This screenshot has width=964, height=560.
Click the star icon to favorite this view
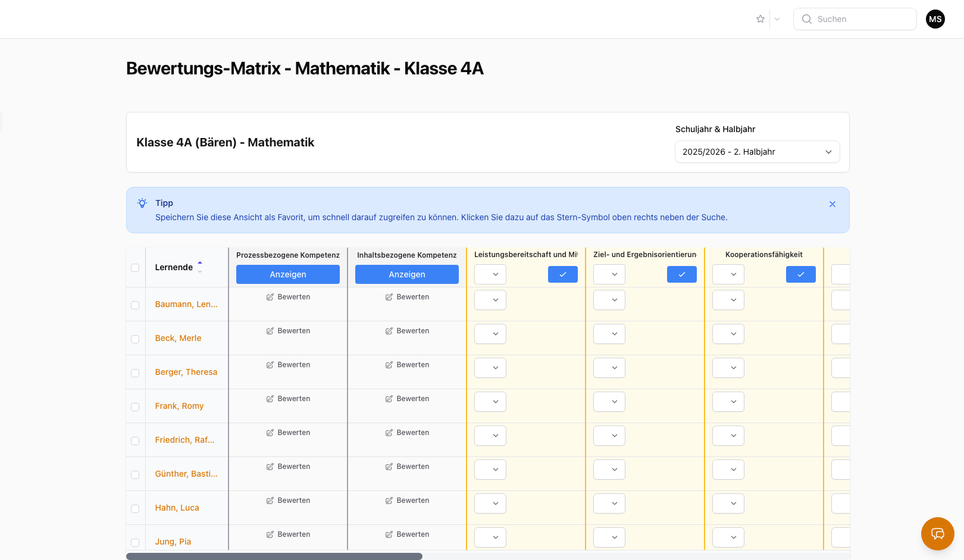click(x=760, y=18)
